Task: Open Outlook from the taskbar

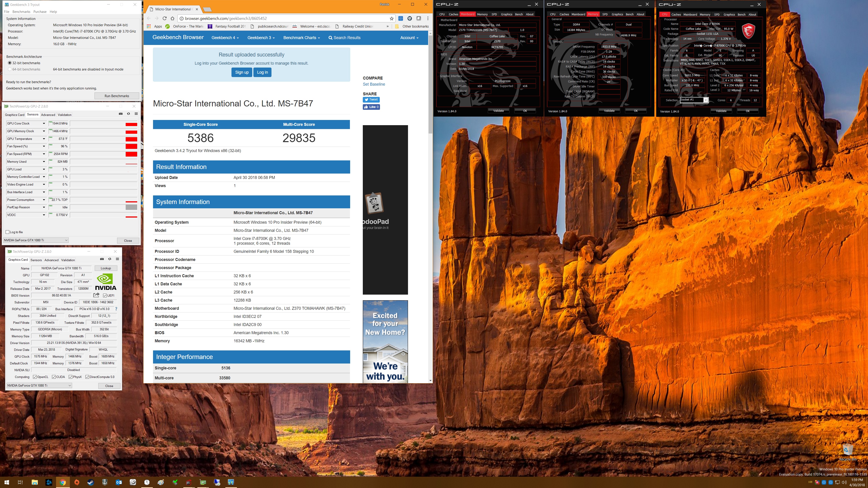Action: pos(119,482)
